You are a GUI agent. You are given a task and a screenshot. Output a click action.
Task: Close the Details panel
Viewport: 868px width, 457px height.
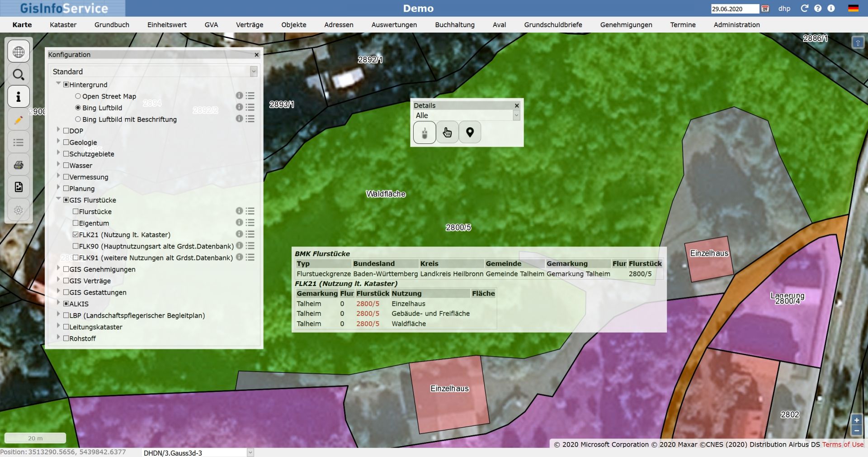(x=517, y=105)
